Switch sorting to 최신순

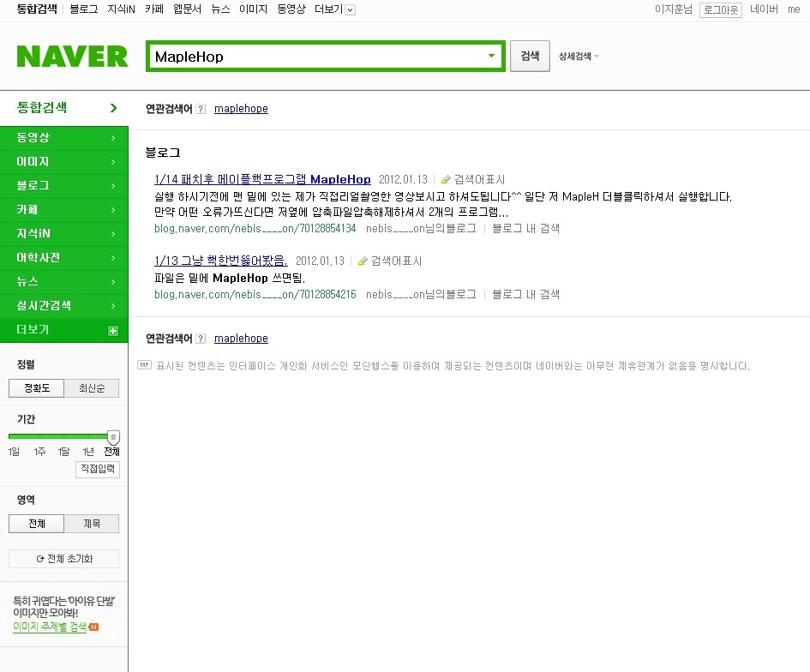point(92,388)
